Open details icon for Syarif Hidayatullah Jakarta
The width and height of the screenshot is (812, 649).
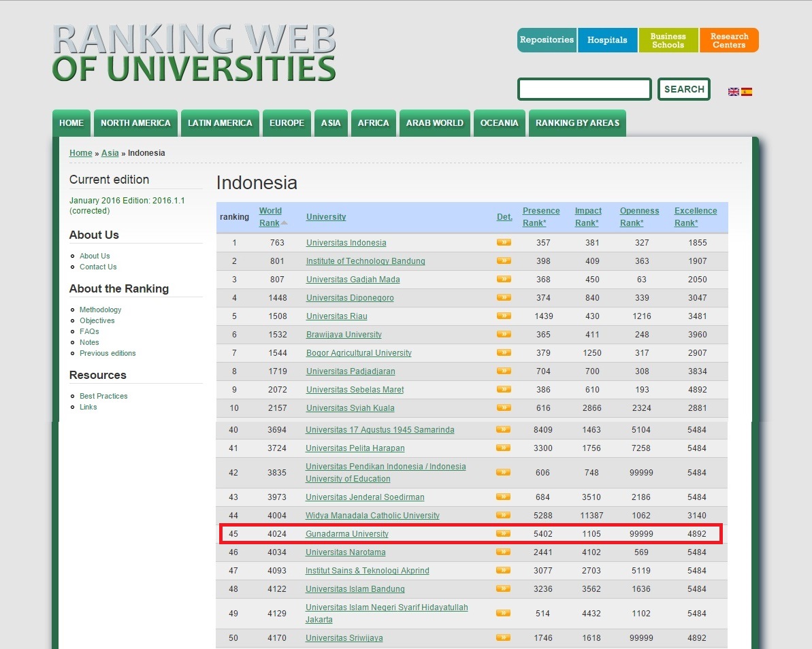[x=503, y=614]
